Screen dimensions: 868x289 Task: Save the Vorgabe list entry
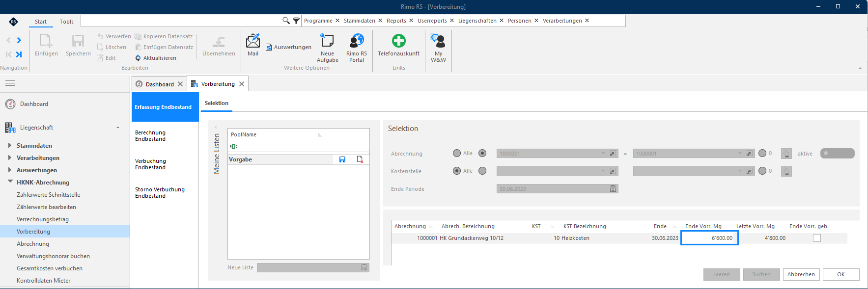coord(342,159)
